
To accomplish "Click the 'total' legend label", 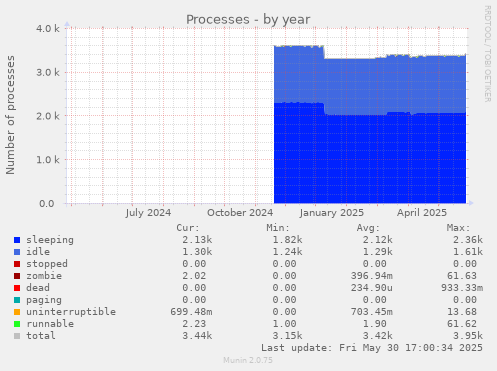I will pos(41,336).
